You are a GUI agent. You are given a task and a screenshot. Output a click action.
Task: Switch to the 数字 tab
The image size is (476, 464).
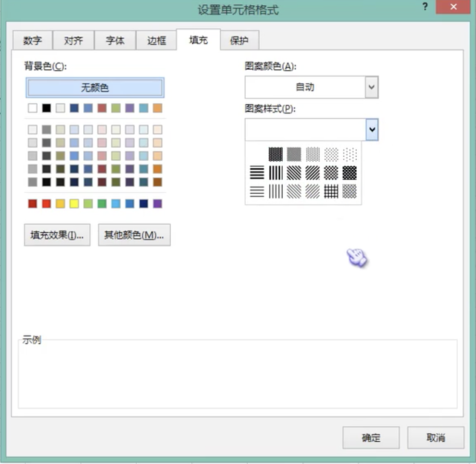pyautogui.click(x=32, y=40)
